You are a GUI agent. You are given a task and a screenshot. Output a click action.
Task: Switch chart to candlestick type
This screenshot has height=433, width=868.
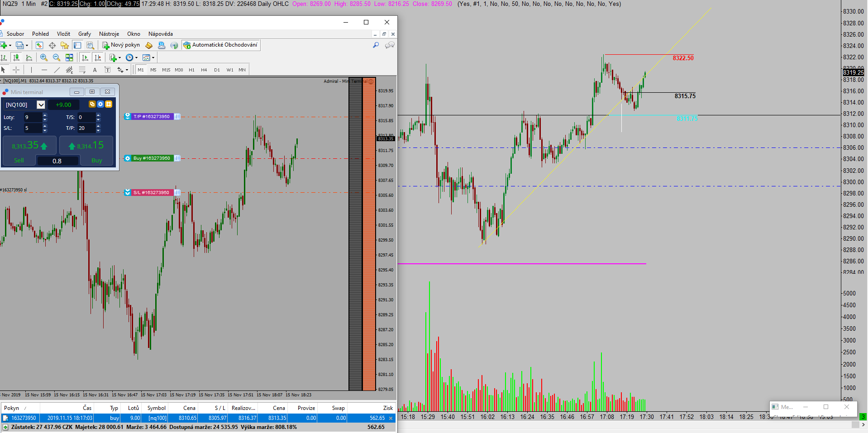[x=16, y=57]
